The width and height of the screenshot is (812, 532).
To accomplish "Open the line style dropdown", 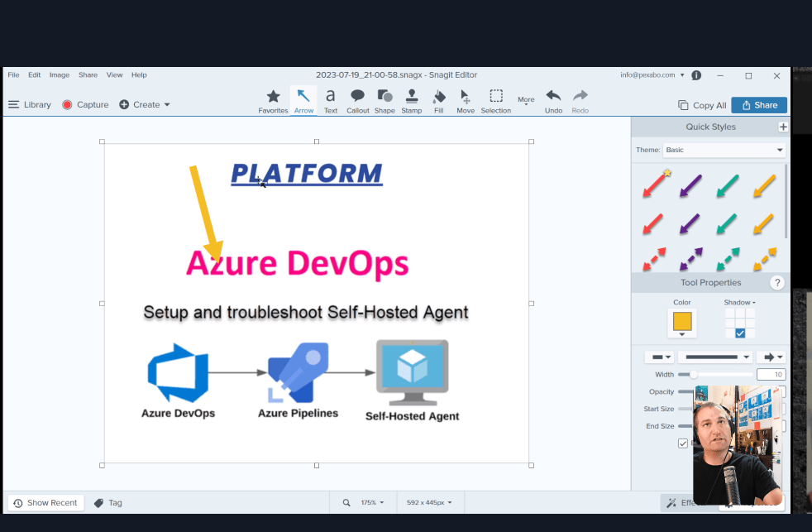I will [714, 357].
